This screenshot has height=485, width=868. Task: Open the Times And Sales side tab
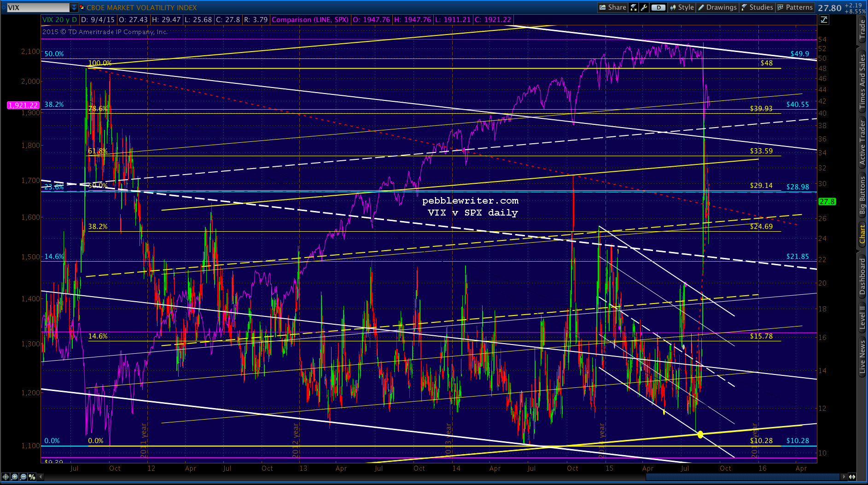click(862, 81)
